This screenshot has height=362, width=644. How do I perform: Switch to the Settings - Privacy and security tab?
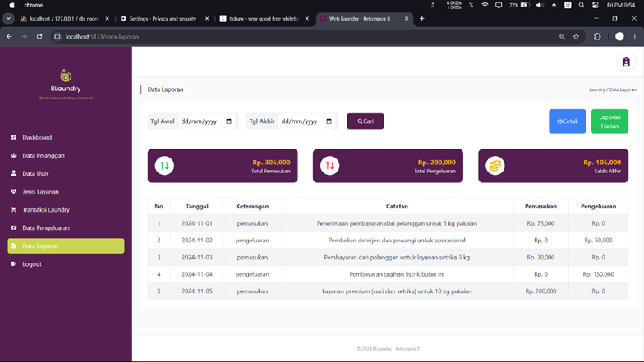(164, 18)
